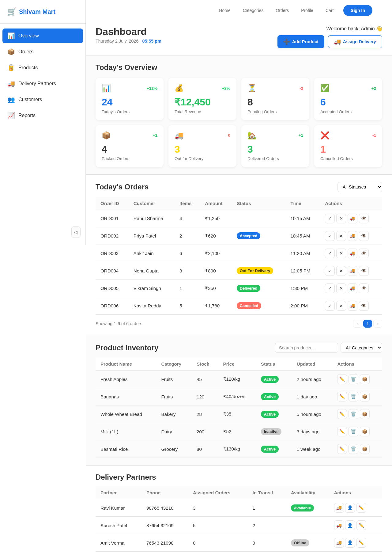Delete Bananas with trash icon
Screen dimensions: 392x559
coord(353,397)
